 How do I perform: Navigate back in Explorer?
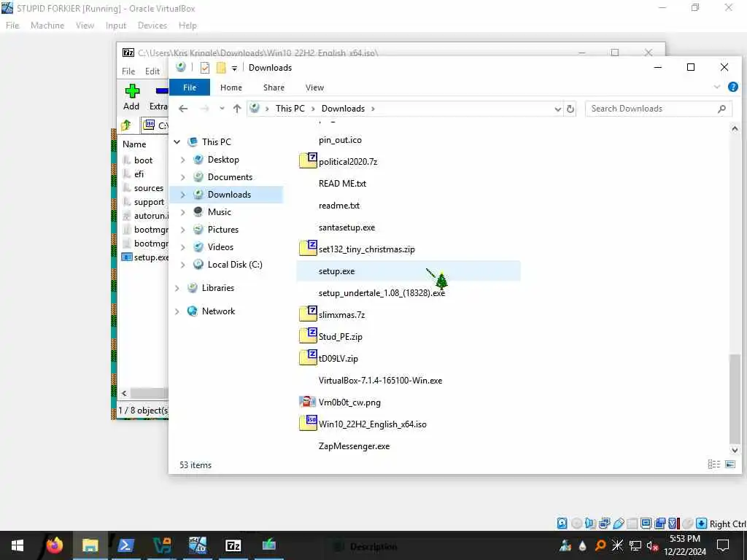click(183, 109)
